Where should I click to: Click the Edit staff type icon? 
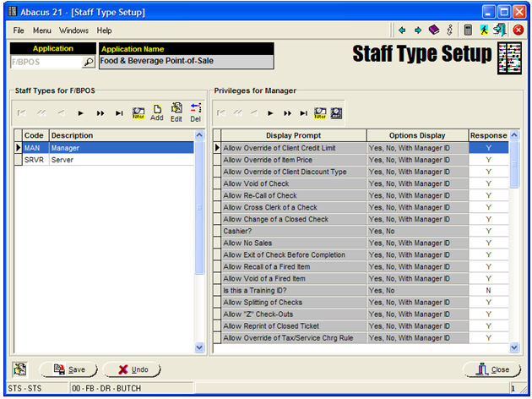(176, 112)
